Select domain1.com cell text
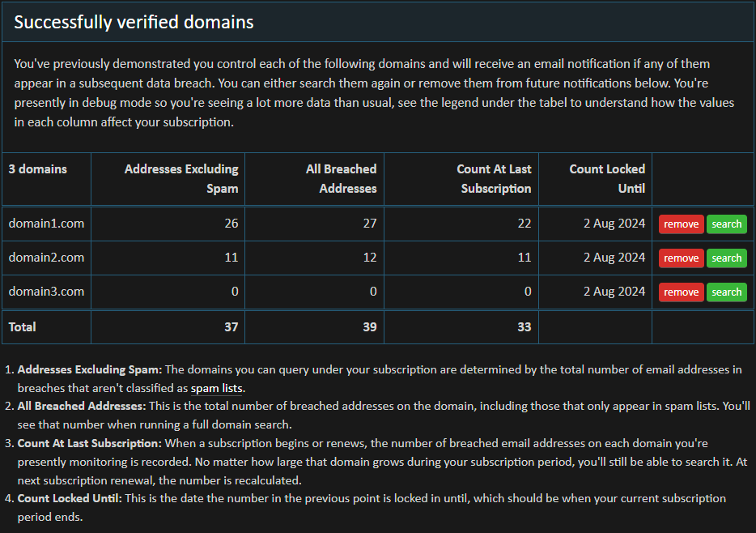The image size is (756, 533). 46,224
